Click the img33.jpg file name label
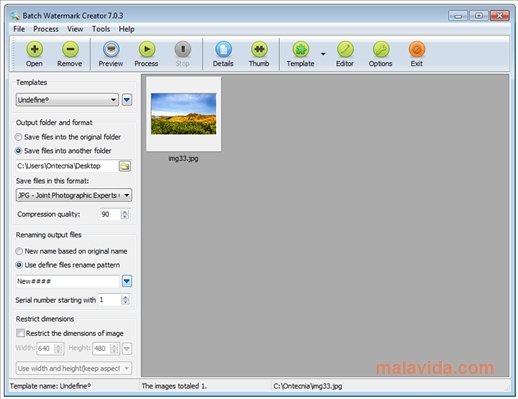 [183, 158]
